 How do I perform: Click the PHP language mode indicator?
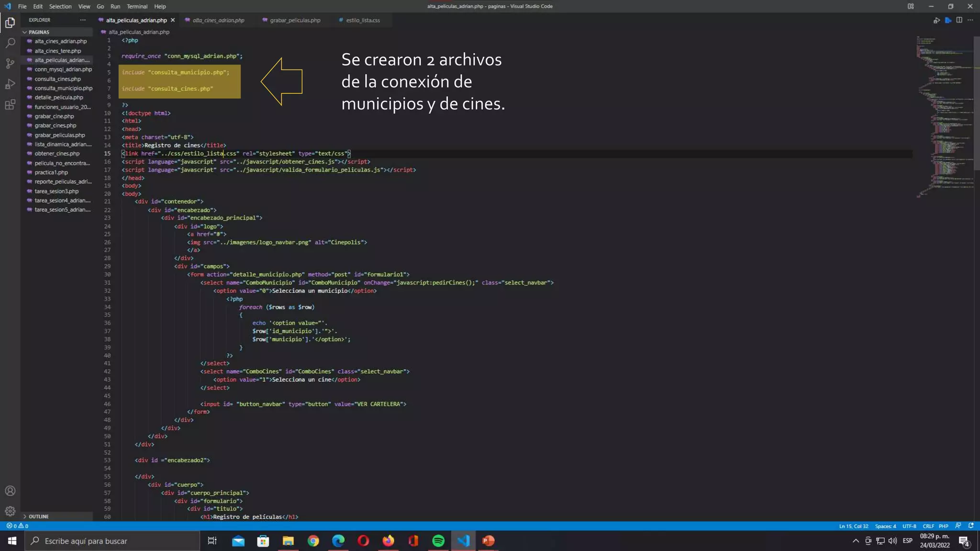[943, 526]
